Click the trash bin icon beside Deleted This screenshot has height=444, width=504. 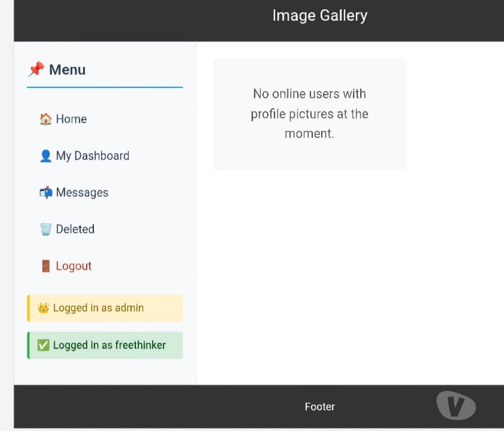(46, 230)
